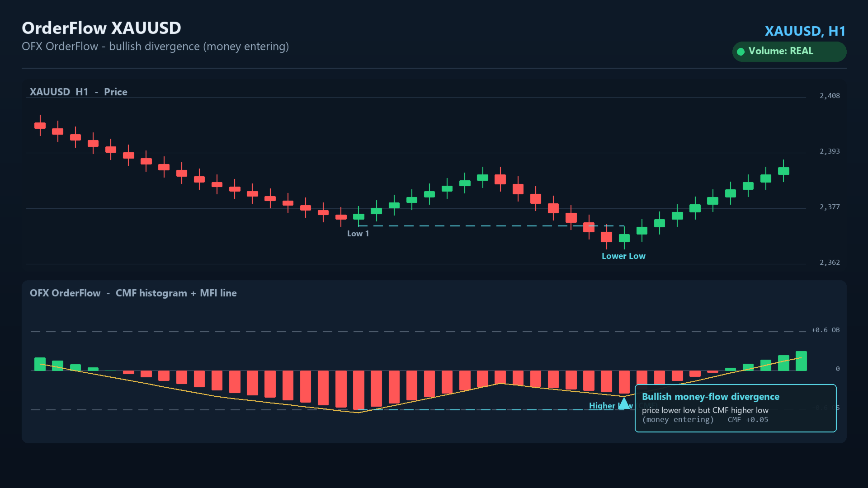The height and width of the screenshot is (488, 868).
Task: Click the last green price candle
Action: 783,171
